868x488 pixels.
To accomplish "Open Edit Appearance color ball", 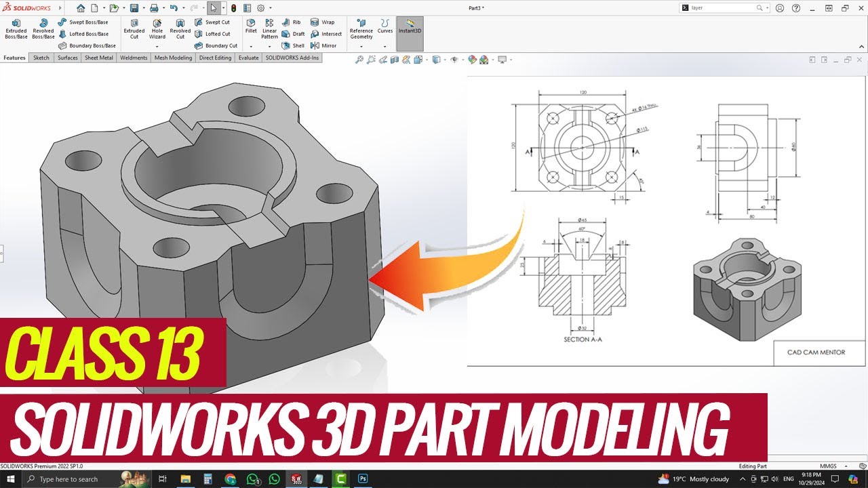I will coord(473,60).
